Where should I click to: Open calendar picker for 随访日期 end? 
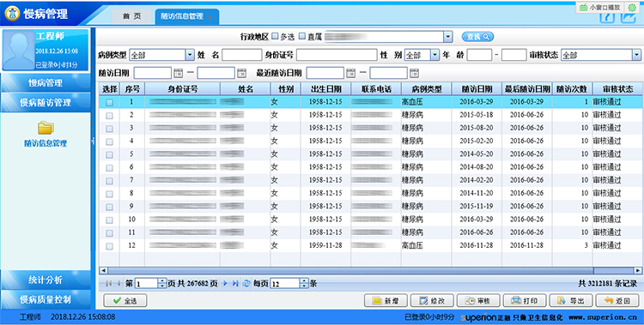(x=241, y=73)
